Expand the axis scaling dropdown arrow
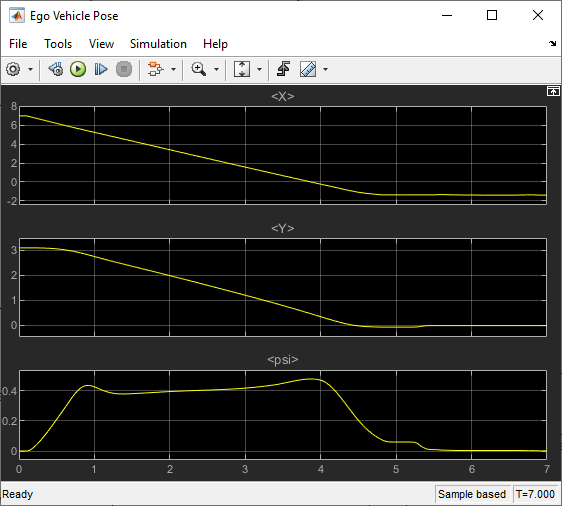 click(x=259, y=70)
